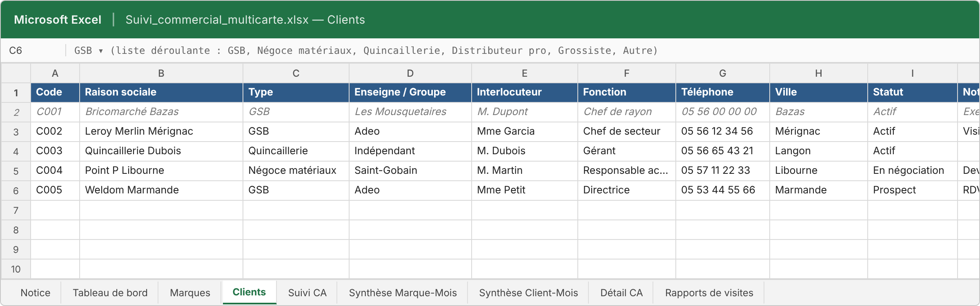Image resolution: width=980 pixels, height=306 pixels.
Task: Go to Suivi CA sheet
Action: (307, 293)
